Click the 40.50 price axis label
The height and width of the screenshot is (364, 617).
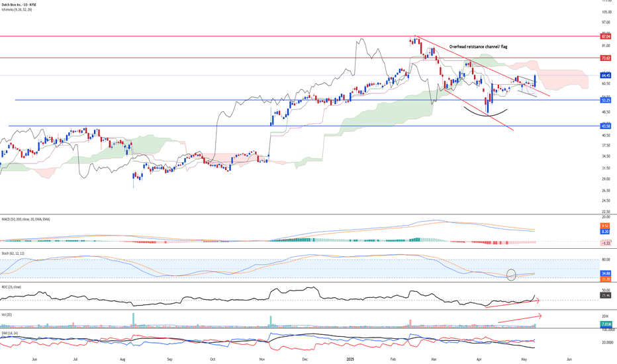tap(606, 135)
